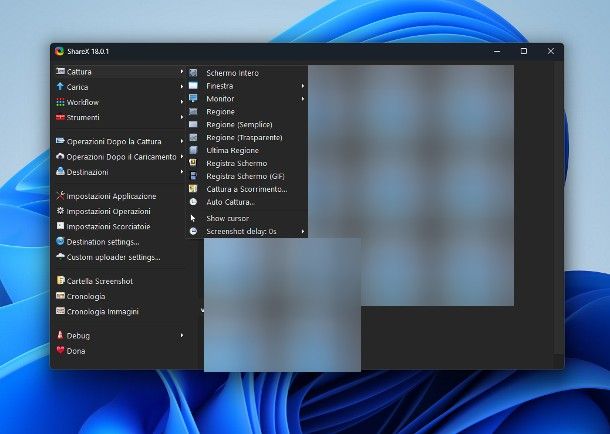
Task: Expand the Finestra submenu arrow
Action: (x=303, y=86)
